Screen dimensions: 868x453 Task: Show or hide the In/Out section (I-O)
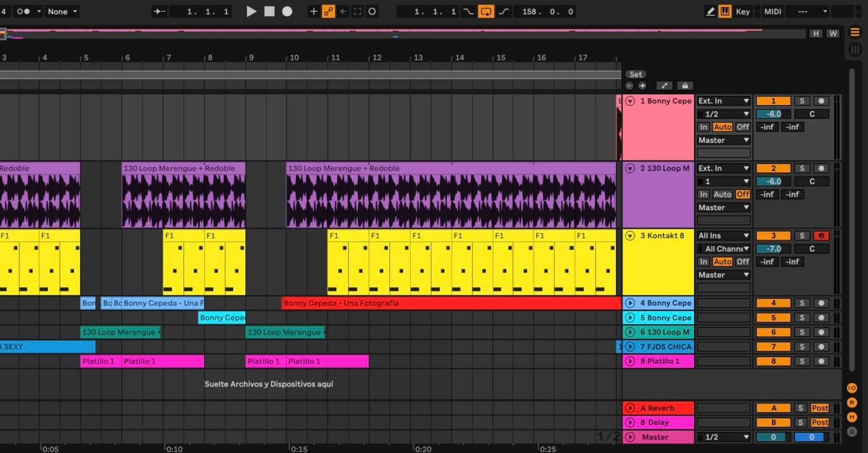pyautogui.click(x=852, y=388)
